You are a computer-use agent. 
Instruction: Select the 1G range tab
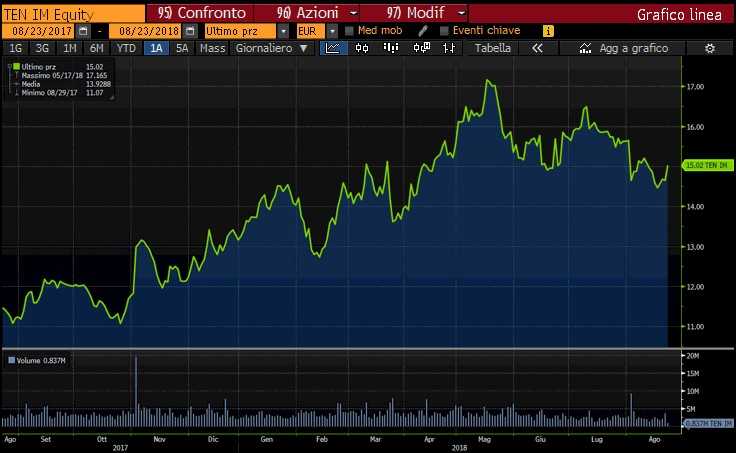(15, 48)
